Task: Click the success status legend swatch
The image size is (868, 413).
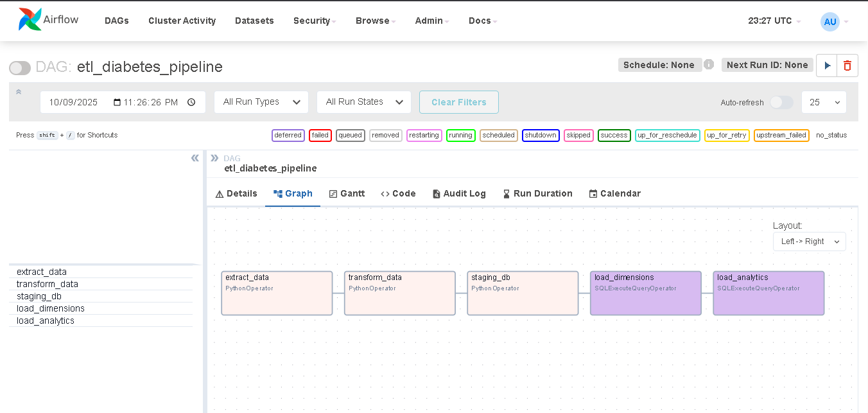Action: (614, 136)
